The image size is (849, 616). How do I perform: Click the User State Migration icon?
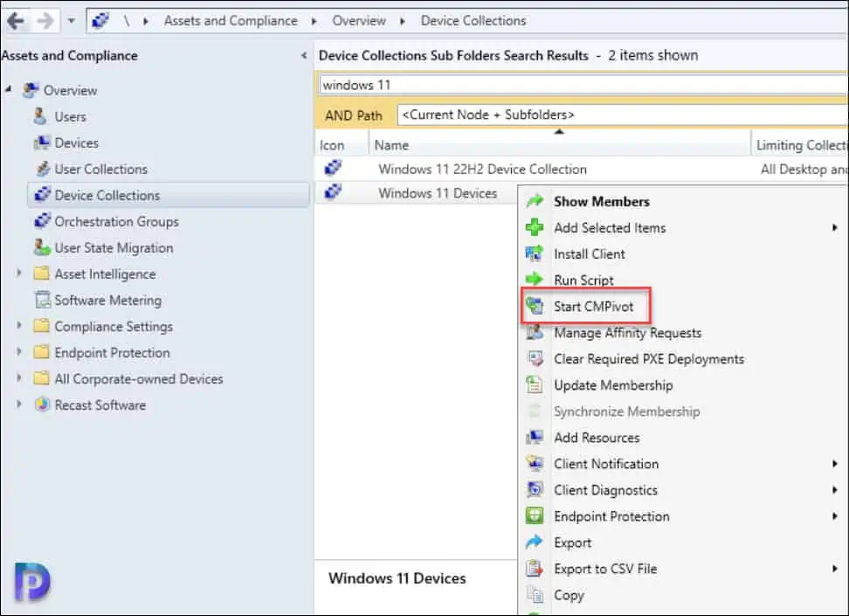point(42,247)
